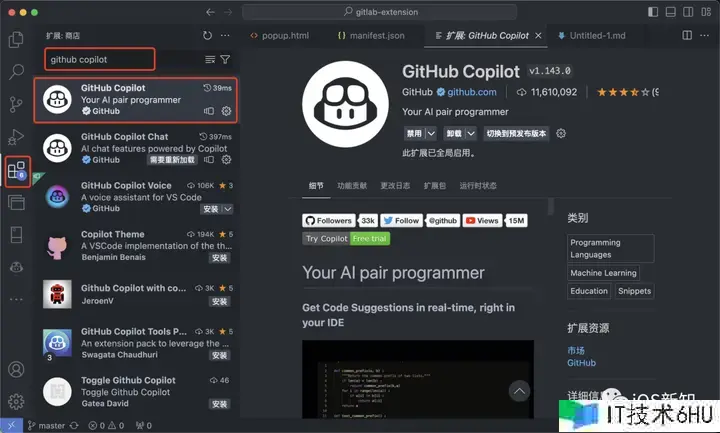Open the Search view in activity bar
The height and width of the screenshot is (433, 720).
(16, 72)
